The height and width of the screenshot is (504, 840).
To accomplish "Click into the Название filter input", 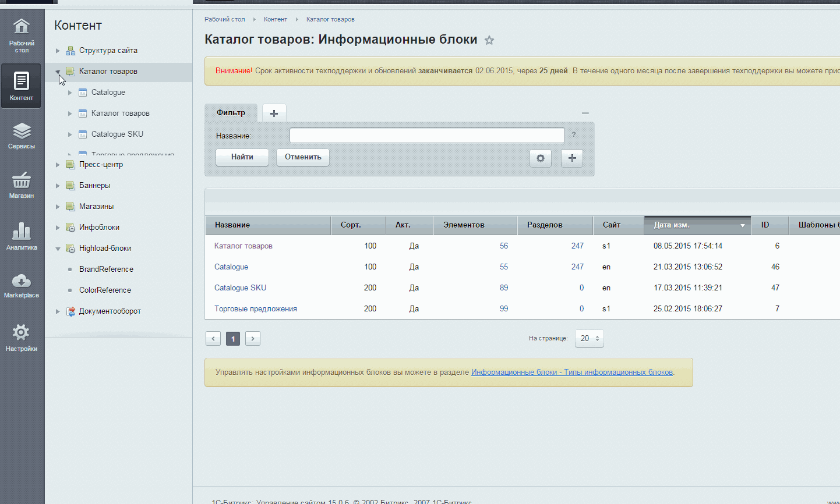I will point(427,136).
